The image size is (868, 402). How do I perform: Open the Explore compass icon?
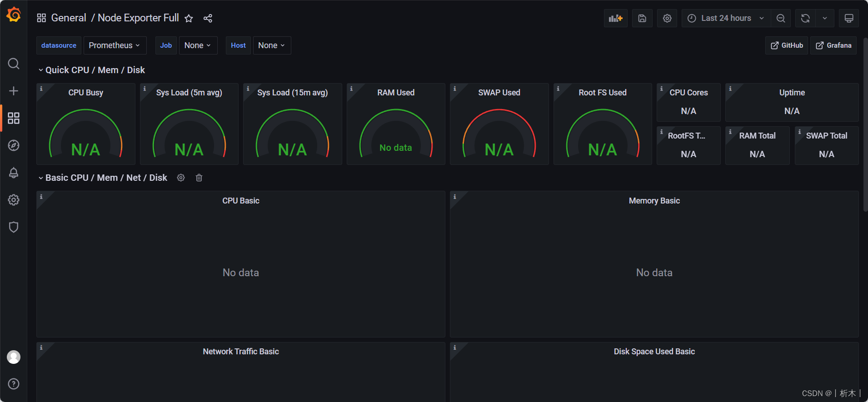14,145
